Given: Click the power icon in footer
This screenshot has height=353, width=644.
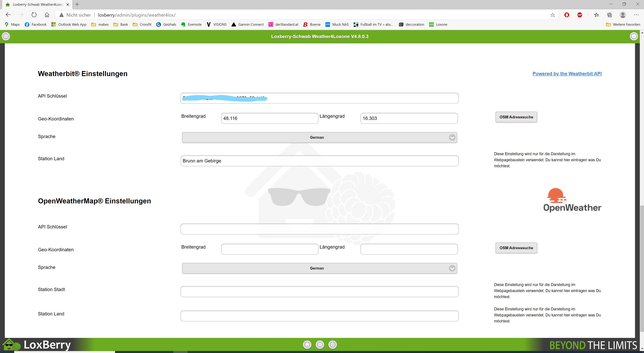Looking at the screenshot, I should pos(333,344).
